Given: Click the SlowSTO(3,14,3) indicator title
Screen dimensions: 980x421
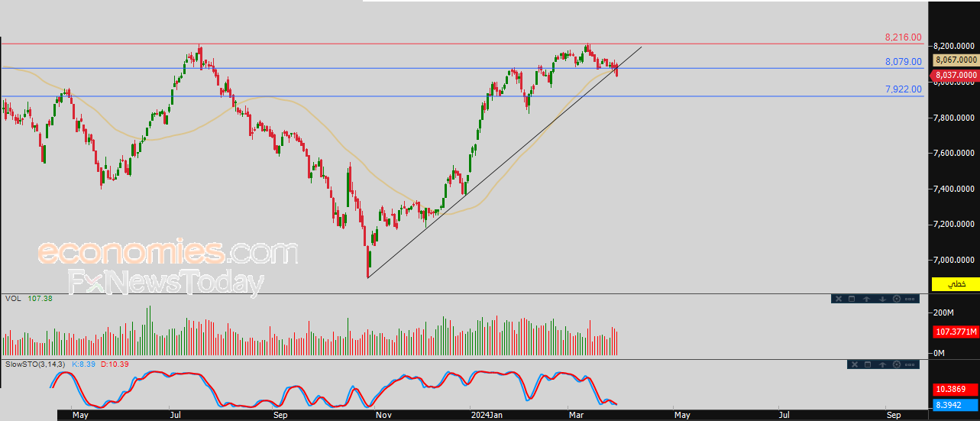Looking at the screenshot, I should pos(36,364).
